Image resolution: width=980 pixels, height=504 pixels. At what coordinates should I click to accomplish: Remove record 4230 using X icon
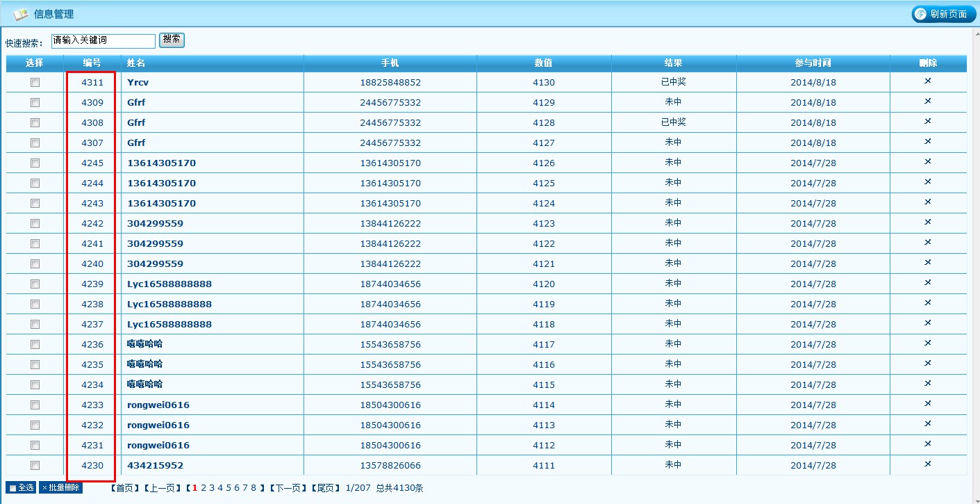[927, 464]
